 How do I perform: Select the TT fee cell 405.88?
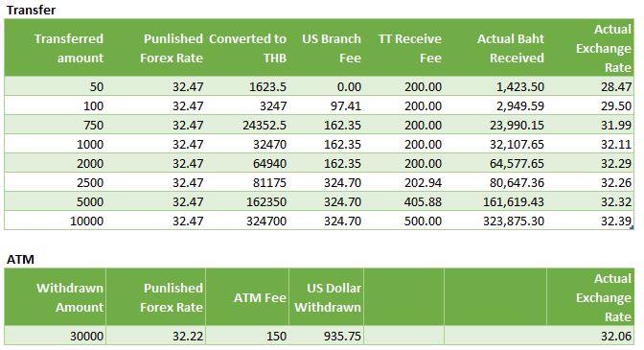click(x=403, y=202)
